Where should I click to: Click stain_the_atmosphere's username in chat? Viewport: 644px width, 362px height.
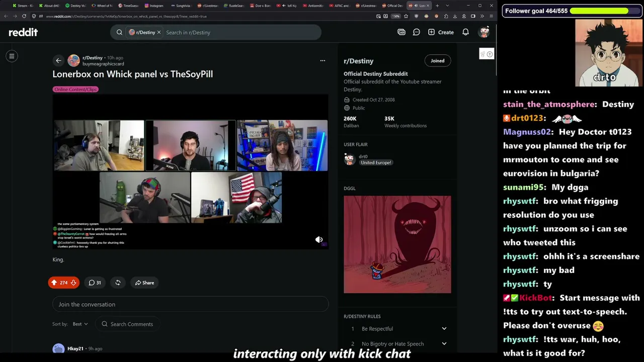click(x=549, y=104)
